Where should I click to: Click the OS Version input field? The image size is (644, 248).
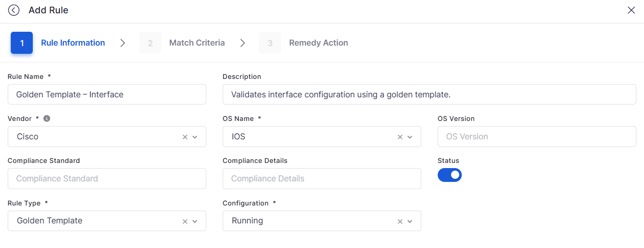coord(536,137)
